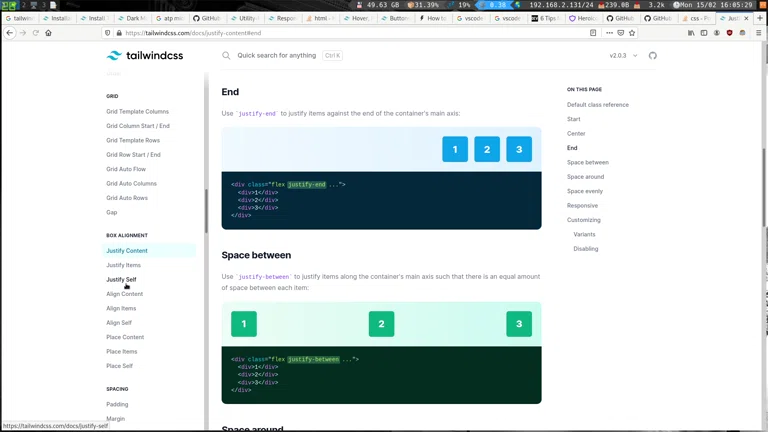Open Place Content docs
The width and height of the screenshot is (768, 432).
pyautogui.click(x=125, y=337)
